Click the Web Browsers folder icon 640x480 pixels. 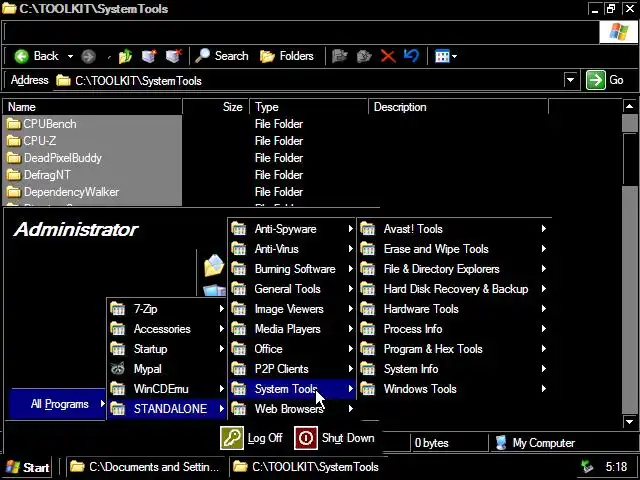pyautogui.click(x=239, y=409)
